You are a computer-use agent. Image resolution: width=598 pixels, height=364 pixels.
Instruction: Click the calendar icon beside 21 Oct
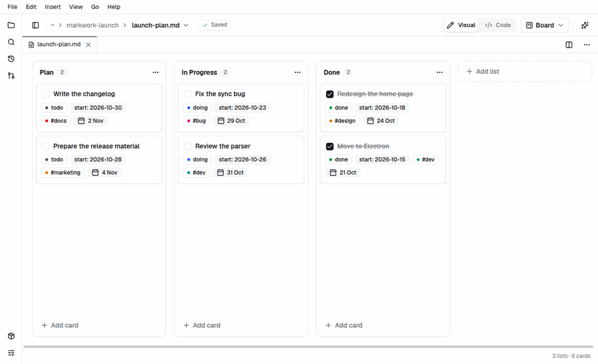coord(333,173)
